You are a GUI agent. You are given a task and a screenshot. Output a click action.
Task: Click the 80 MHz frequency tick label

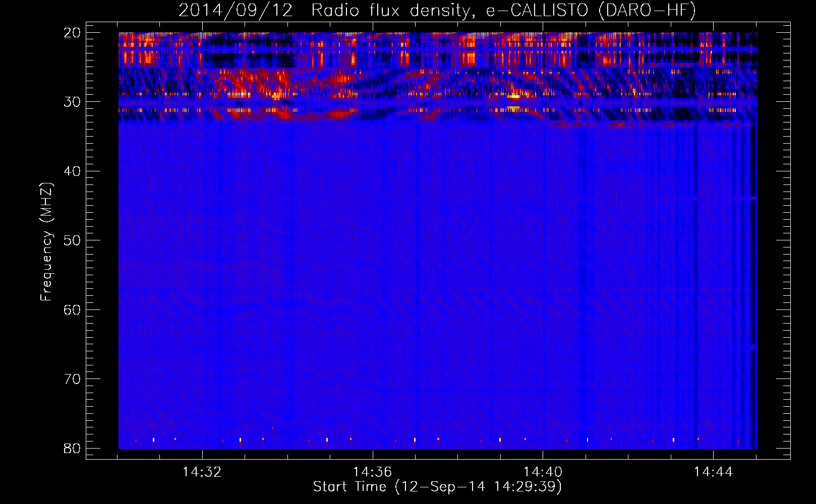pyautogui.click(x=73, y=448)
